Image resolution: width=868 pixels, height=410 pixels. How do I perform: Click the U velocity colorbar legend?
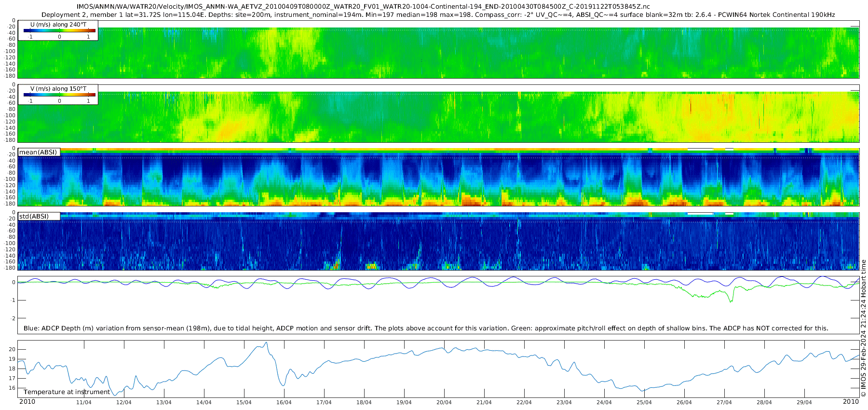58,30
